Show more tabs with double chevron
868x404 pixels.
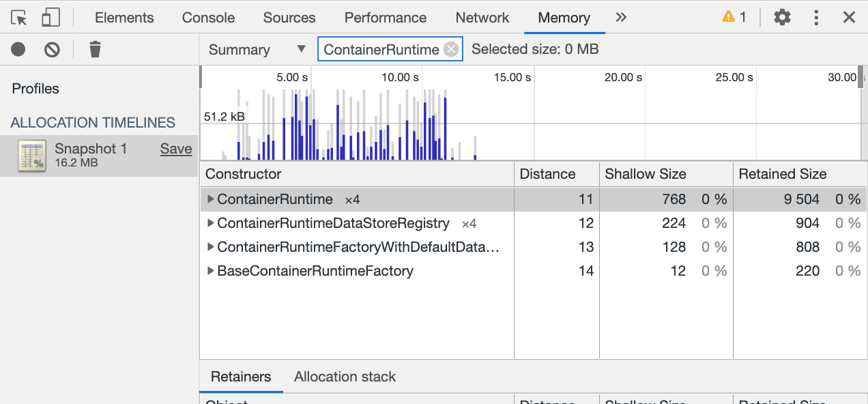621,18
